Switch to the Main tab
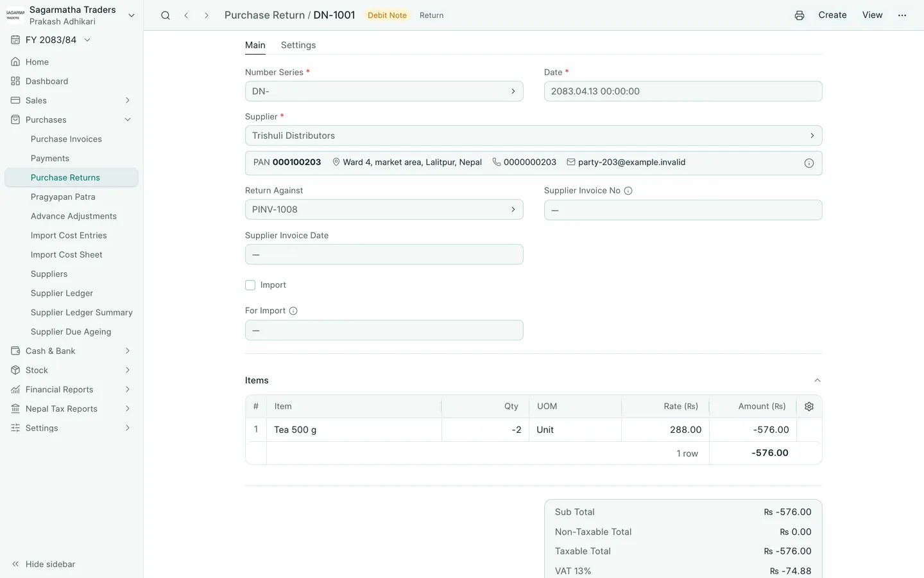The image size is (924, 578). click(255, 45)
